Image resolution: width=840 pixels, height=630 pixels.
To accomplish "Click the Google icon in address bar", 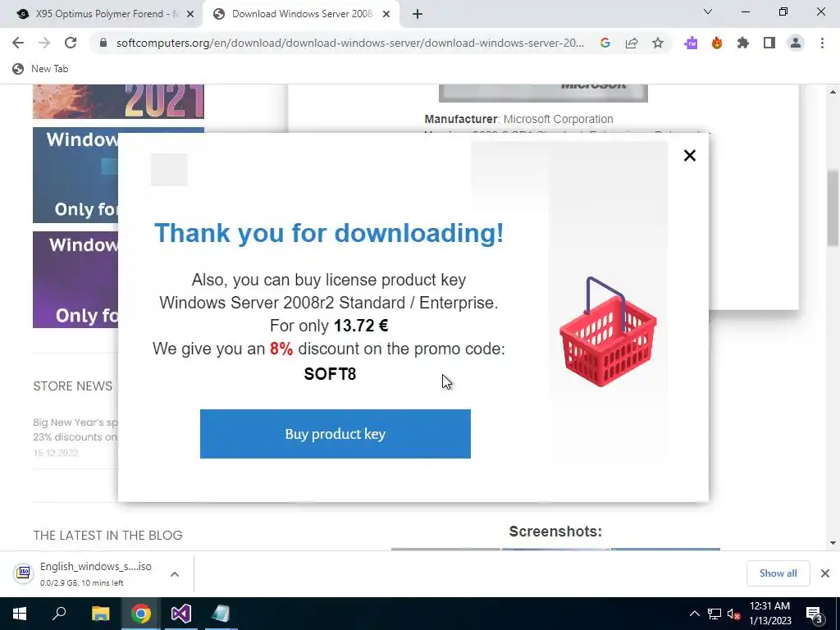I will tap(605, 43).
